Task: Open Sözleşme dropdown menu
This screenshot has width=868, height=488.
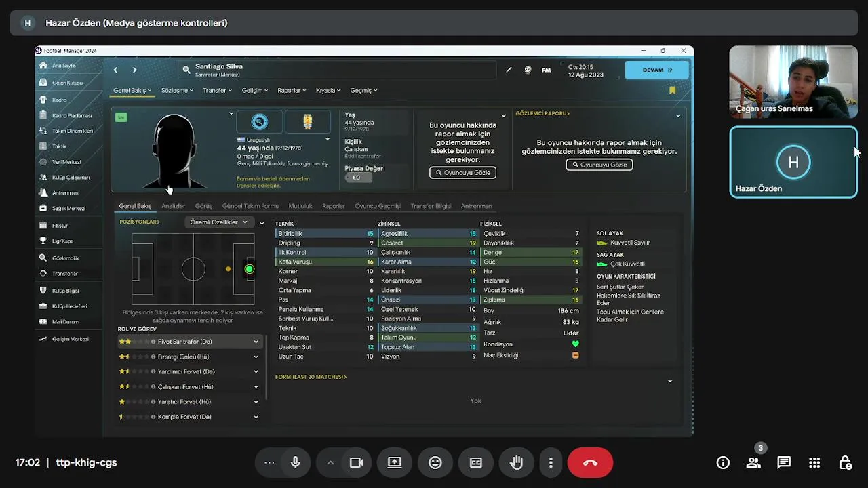Action: pyautogui.click(x=178, y=90)
